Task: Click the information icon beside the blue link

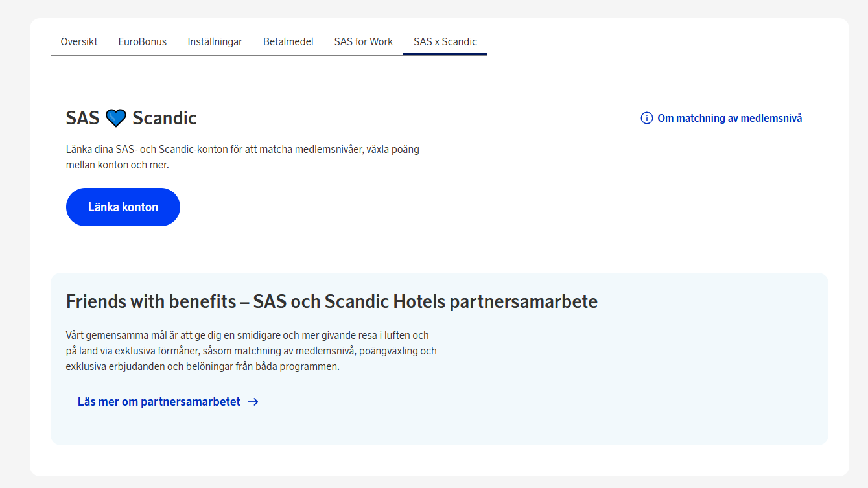Action: tap(646, 118)
